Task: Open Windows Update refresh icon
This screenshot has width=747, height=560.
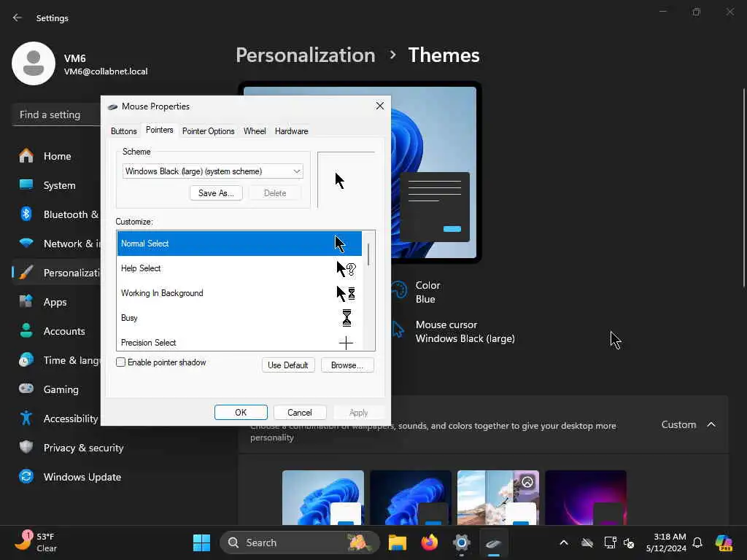Action: tap(26, 476)
